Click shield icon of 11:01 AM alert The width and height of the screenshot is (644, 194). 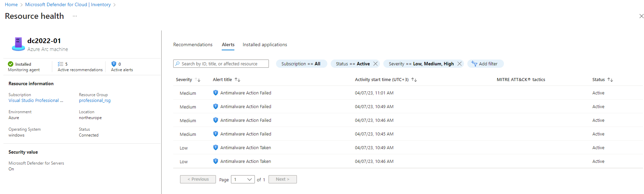216,93
